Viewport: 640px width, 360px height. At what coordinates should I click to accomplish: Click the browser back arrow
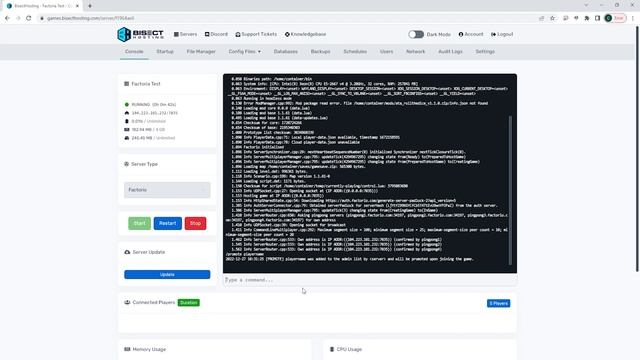7,18
